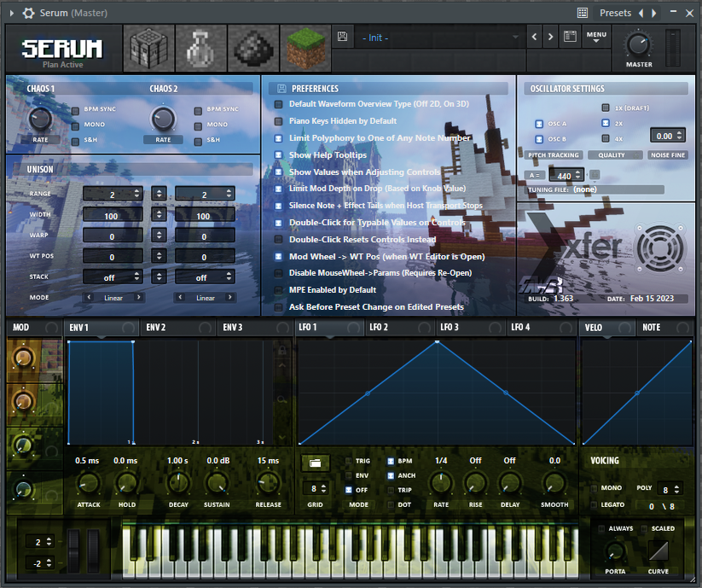
Task: Open the crafting table tab icon
Action: pos(149,49)
